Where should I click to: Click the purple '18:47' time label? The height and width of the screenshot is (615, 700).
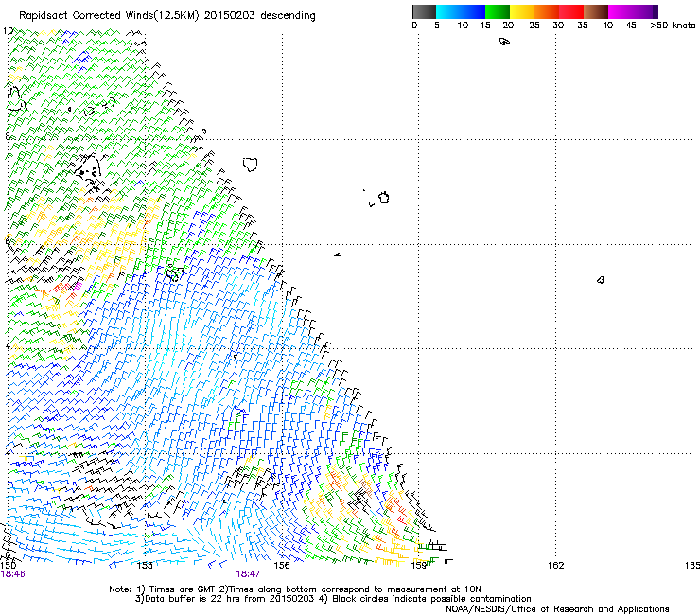tap(248, 574)
